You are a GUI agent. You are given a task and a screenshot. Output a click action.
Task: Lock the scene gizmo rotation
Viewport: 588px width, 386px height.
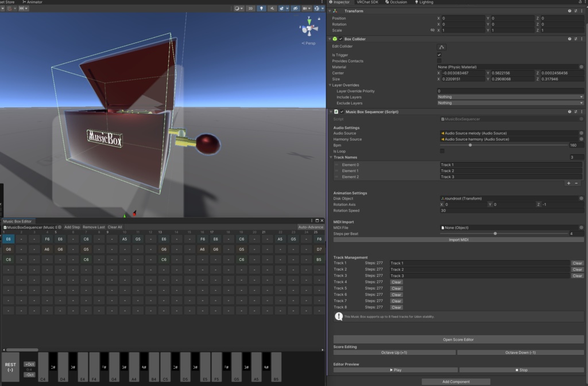(x=319, y=18)
